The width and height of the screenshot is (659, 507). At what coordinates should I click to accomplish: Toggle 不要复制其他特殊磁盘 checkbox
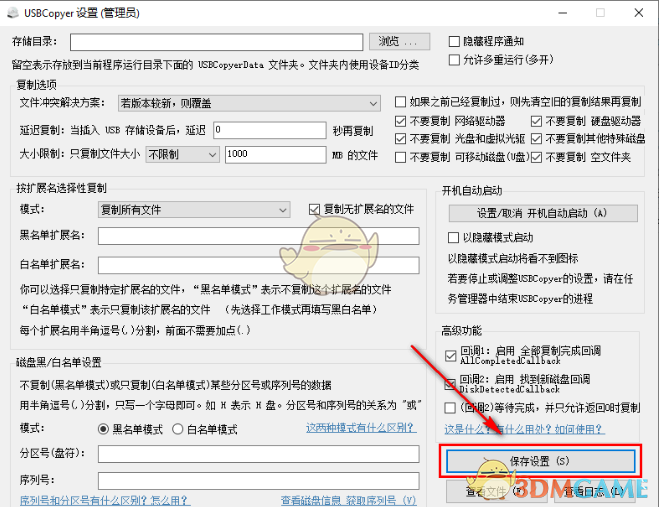coord(536,139)
